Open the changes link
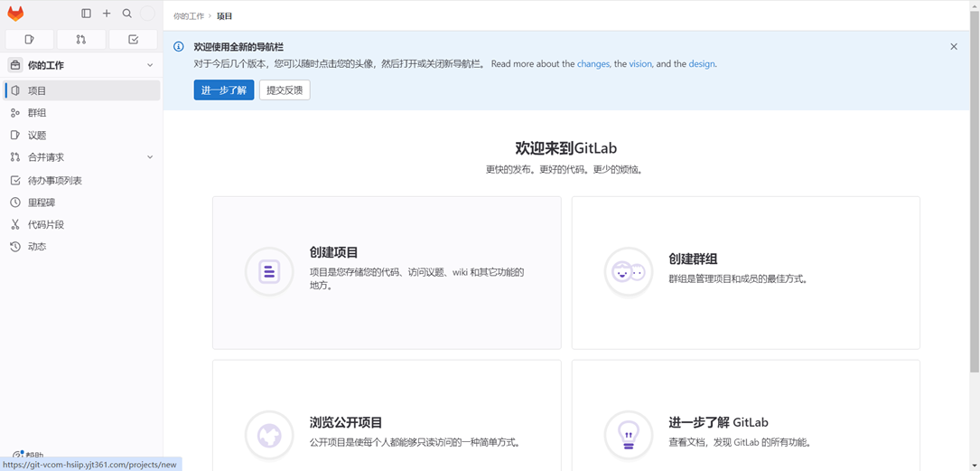Image resolution: width=980 pixels, height=471 pixels. tap(593, 64)
